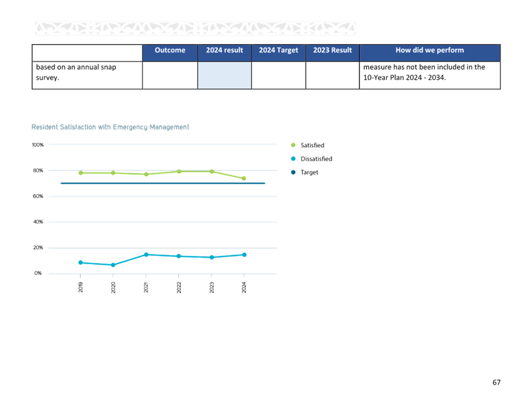Viewport: 532px width, 402px height.
Task: Click the 60% y-axis label
Action: pyautogui.click(x=38, y=197)
